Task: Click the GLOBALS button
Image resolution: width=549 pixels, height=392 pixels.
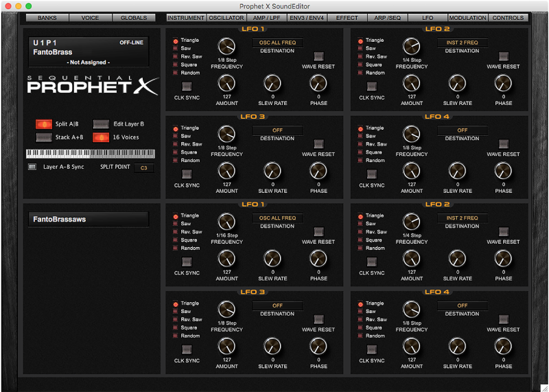Action: pyautogui.click(x=134, y=18)
